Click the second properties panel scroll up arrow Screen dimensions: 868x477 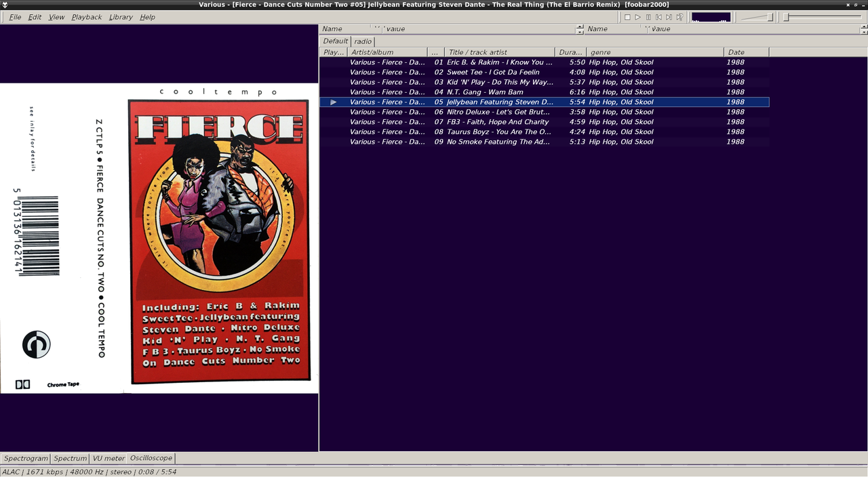click(x=864, y=27)
